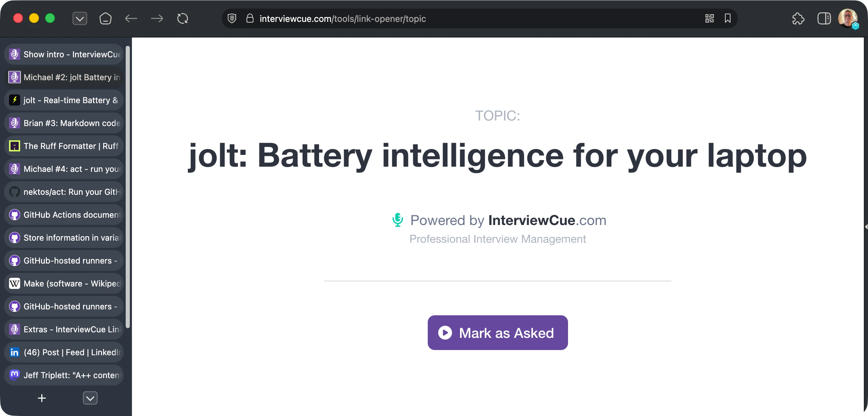Click the sidebar tab list scrollbar

click(128, 188)
